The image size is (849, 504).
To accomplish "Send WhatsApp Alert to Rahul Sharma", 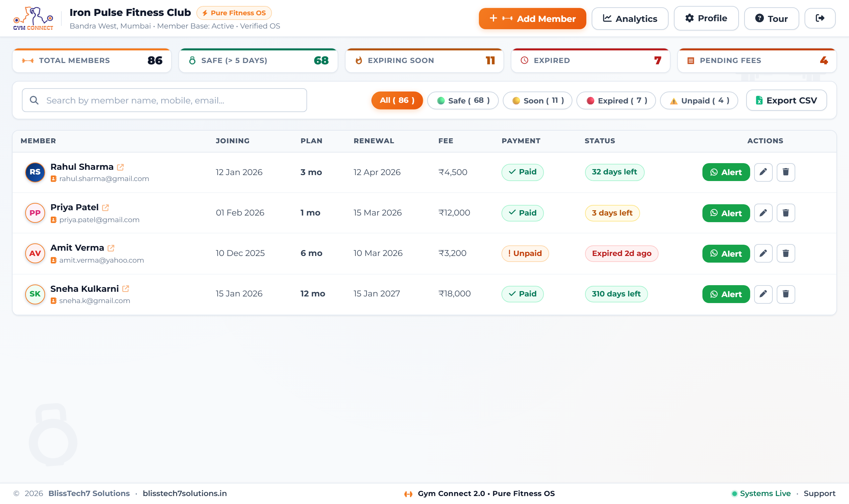I will coord(726,172).
